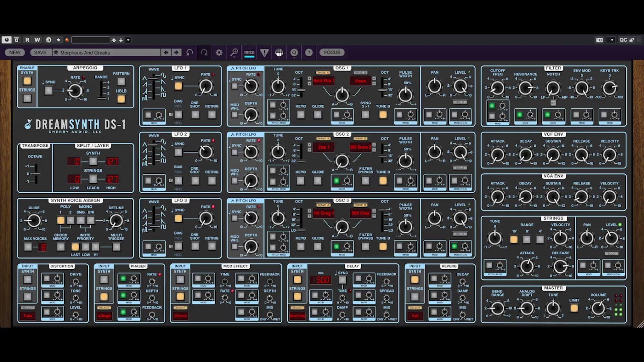The image size is (644, 362).
Task: Click the QC quick controls button
Action: tap(623, 40)
